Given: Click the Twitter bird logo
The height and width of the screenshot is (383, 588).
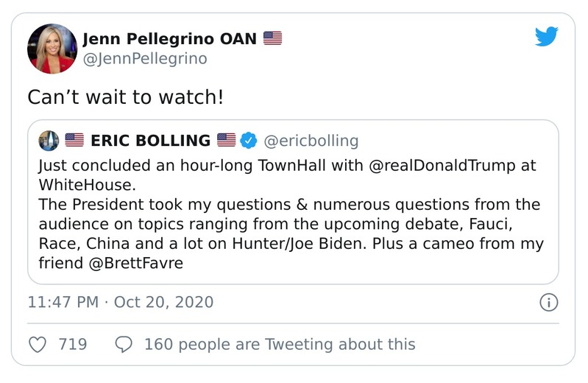Looking at the screenshot, I should 547,37.
